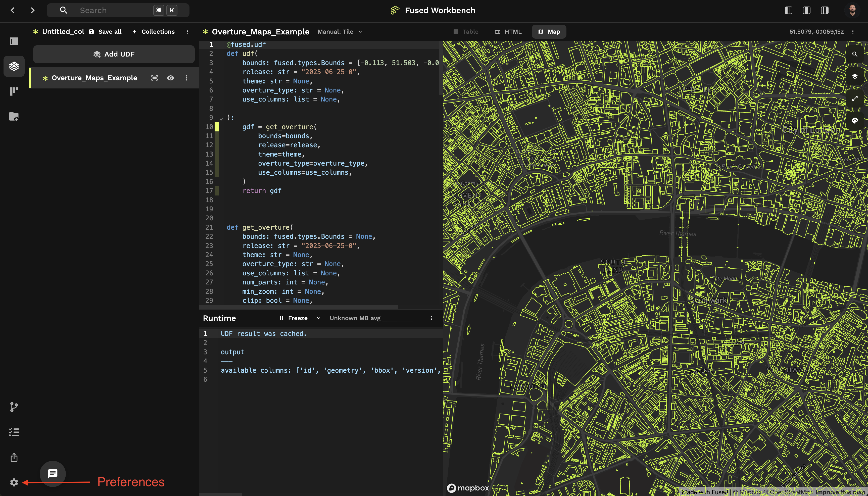Screen dimensions: 868x496
Task: Open the UDF layers sidebar icon
Action: (x=14, y=66)
